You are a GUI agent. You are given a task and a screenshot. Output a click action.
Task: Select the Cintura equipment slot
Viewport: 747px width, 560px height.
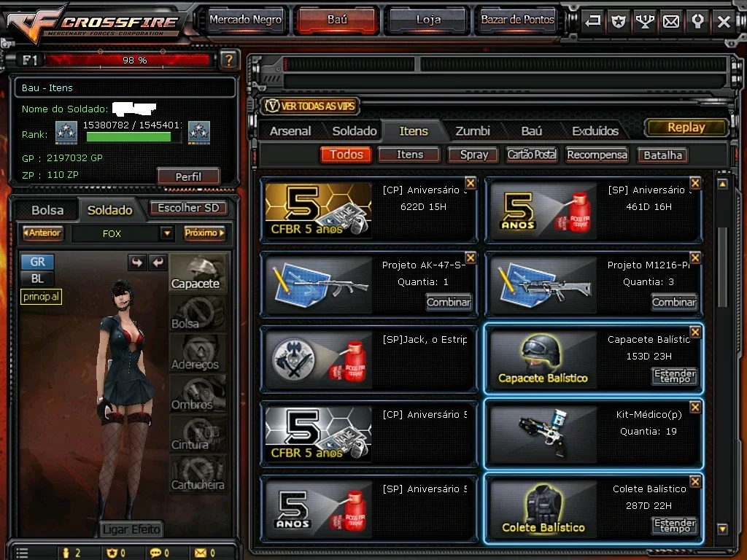click(x=198, y=434)
